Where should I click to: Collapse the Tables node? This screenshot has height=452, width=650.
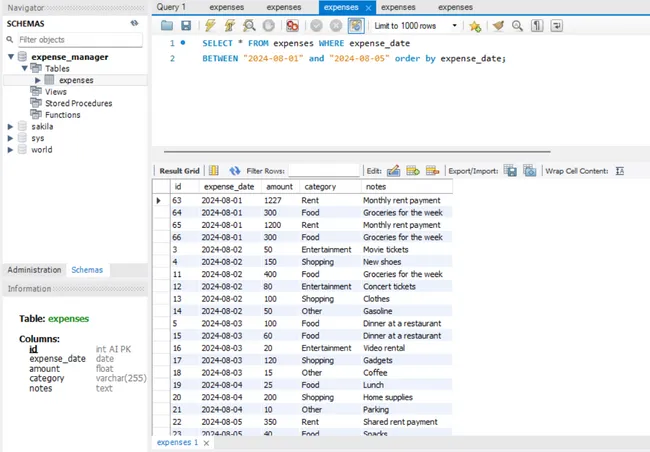(x=24, y=68)
